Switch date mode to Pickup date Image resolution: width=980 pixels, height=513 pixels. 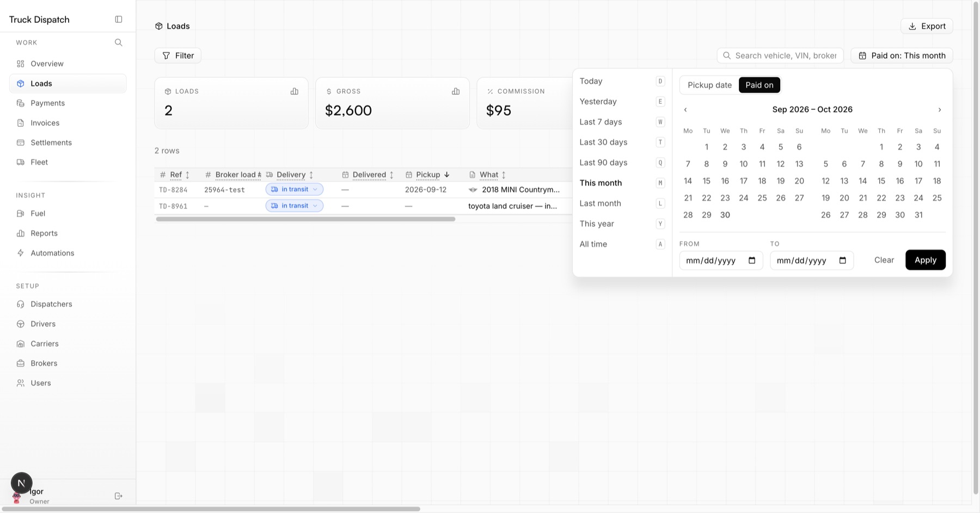tap(709, 85)
